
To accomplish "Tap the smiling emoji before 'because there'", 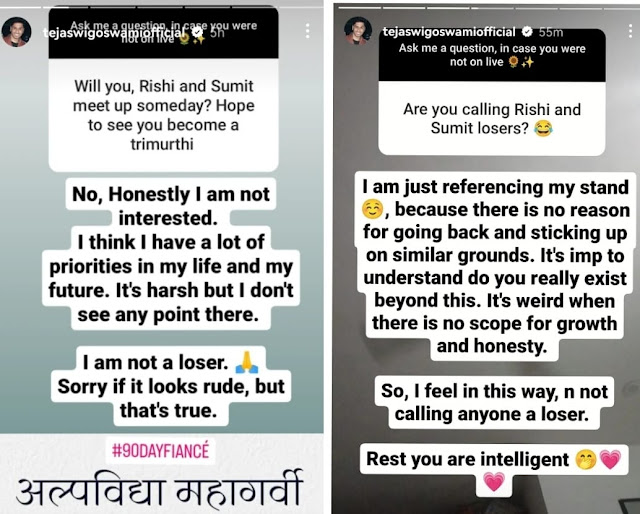I will pyautogui.click(x=372, y=209).
